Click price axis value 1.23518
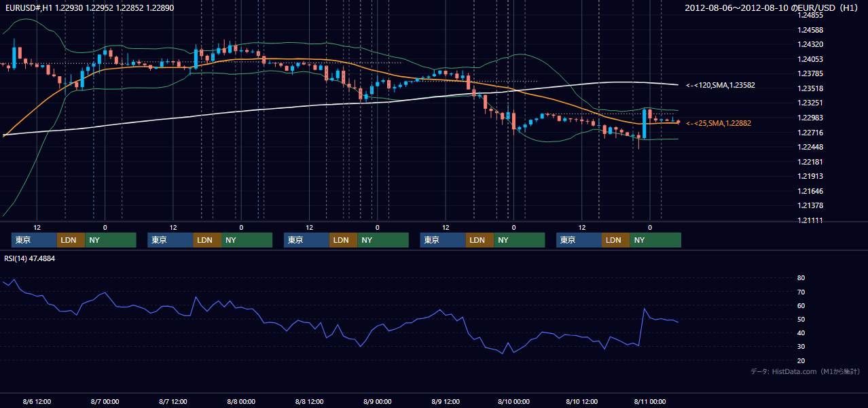 coord(810,88)
